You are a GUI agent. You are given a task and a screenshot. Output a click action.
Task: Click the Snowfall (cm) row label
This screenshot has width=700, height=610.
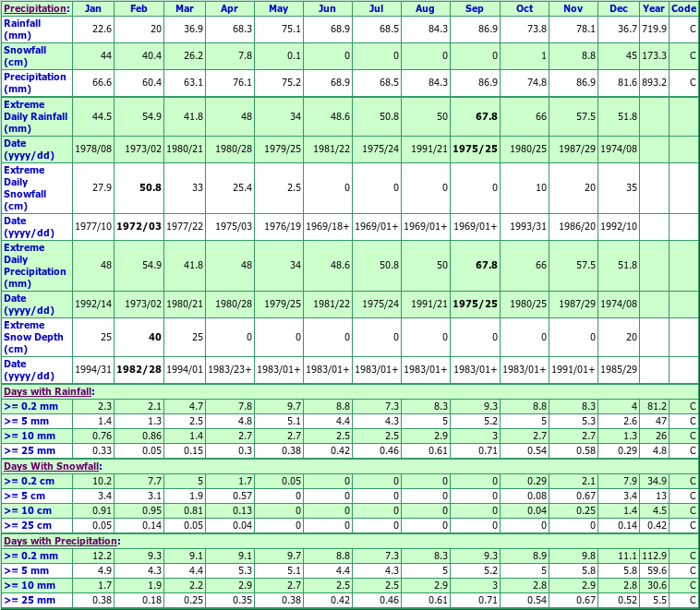(x=25, y=55)
